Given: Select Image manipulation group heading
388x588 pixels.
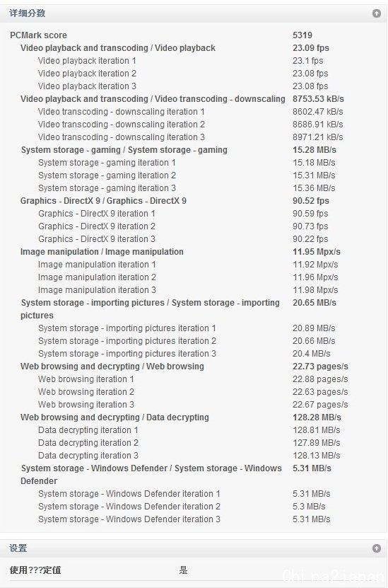Looking at the screenshot, I should click(102, 252).
